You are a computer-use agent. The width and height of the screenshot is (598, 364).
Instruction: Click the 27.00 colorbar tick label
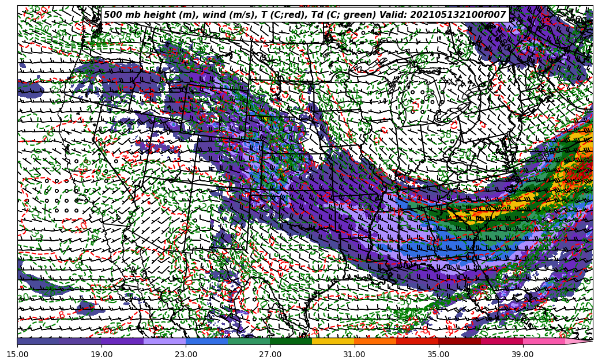[270, 354]
